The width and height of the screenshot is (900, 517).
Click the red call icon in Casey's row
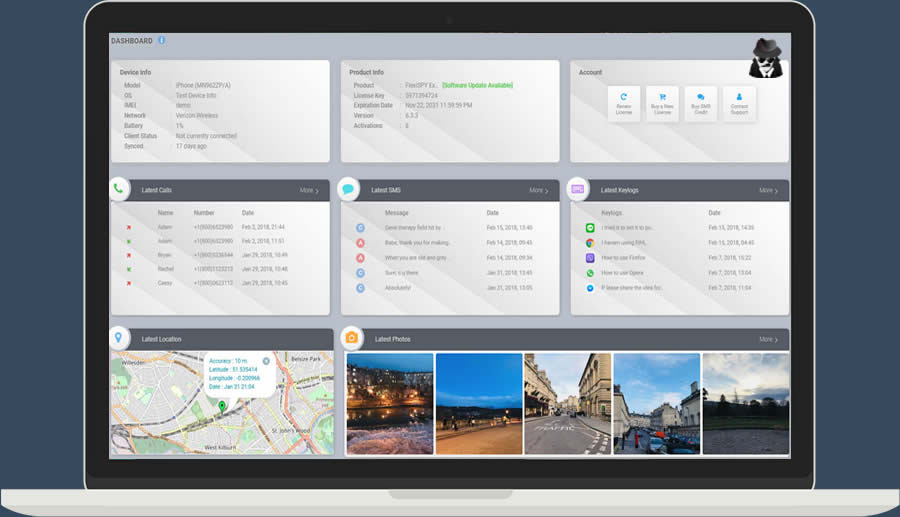click(x=129, y=283)
